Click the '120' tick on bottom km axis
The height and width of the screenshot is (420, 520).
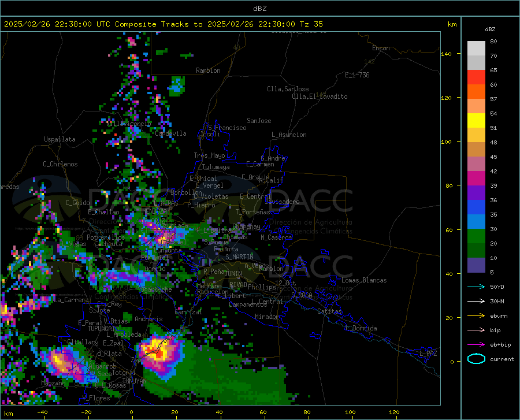[394, 412]
